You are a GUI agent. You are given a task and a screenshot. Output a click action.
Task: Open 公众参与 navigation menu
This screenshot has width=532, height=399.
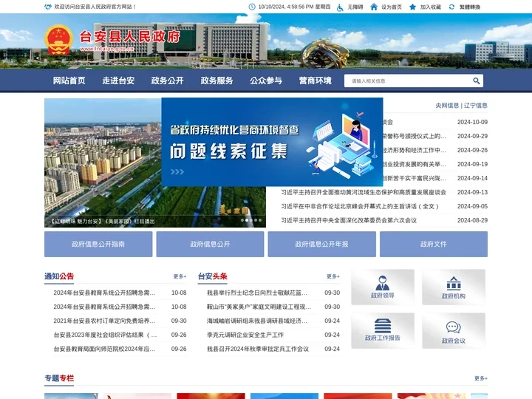coord(266,81)
